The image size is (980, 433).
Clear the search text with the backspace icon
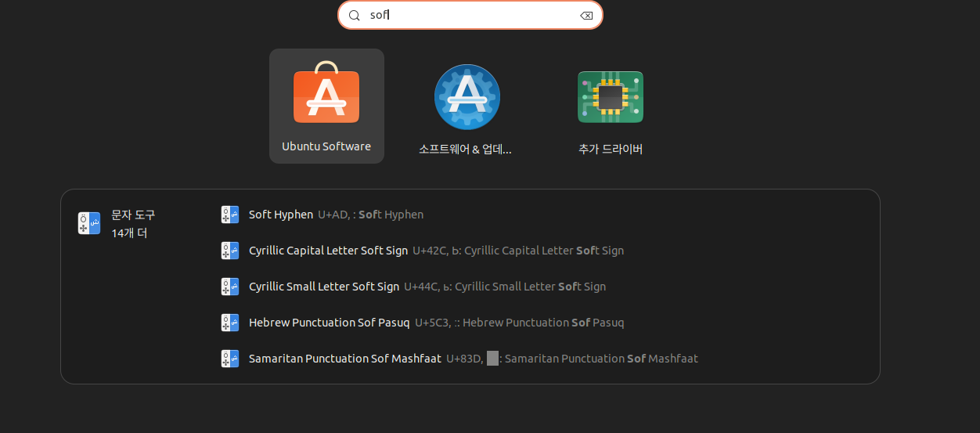[x=586, y=16]
